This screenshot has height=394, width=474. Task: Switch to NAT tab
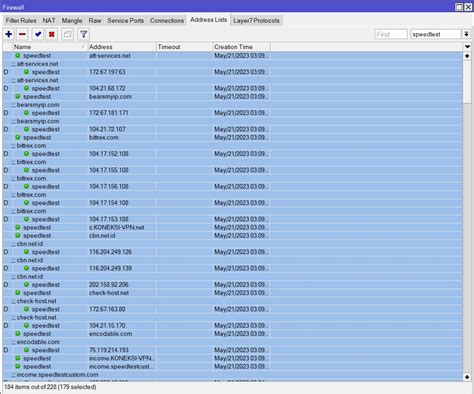(x=49, y=21)
